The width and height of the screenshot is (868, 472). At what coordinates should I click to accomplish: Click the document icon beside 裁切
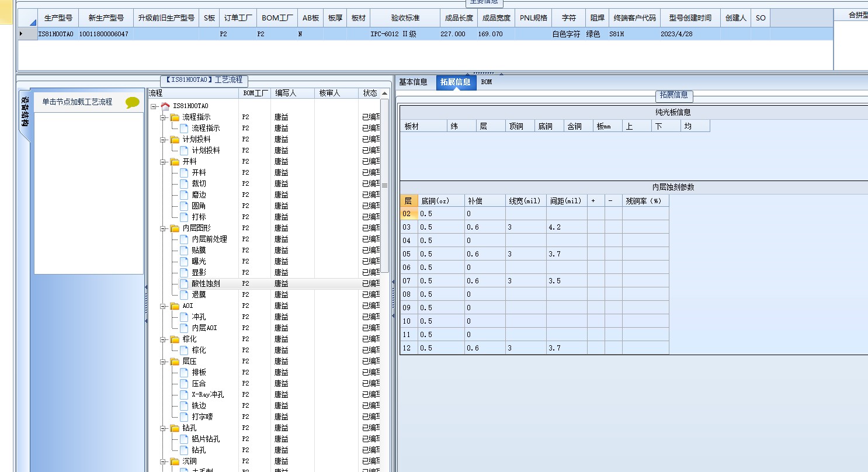(184, 183)
